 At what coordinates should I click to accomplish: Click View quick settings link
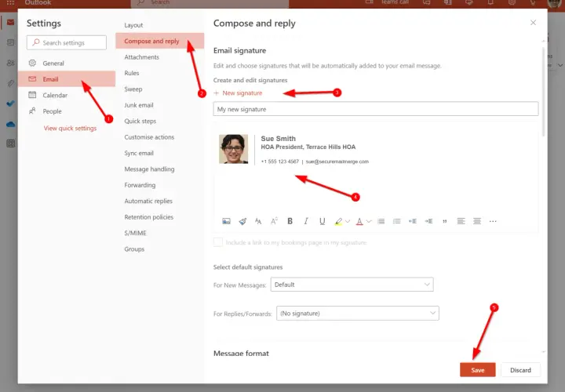coord(70,128)
